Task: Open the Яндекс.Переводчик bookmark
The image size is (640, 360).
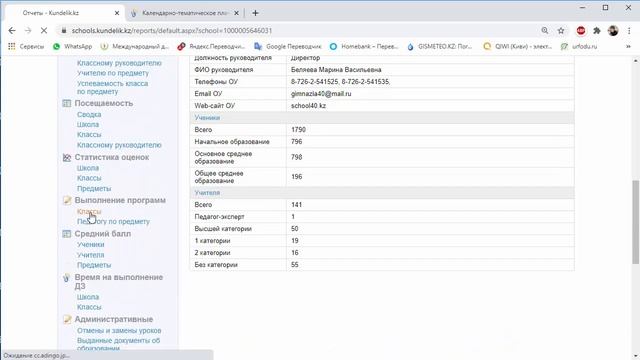Action: [211, 47]
